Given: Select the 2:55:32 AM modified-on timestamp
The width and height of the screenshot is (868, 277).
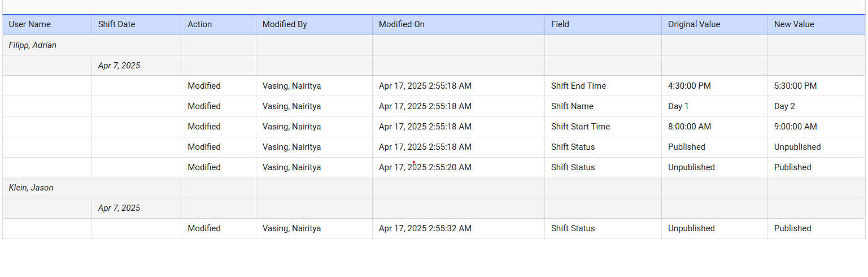Looking at the screenshot, I should point(425,228).
